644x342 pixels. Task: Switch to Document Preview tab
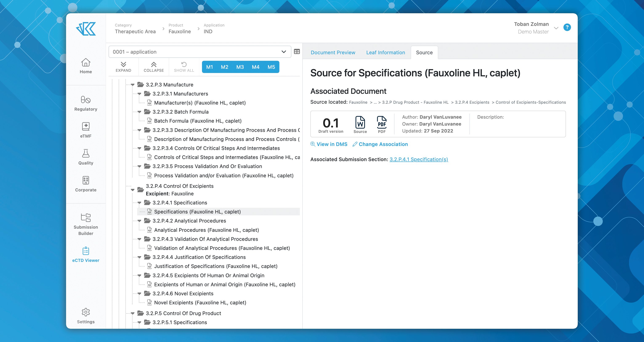(333, 53)
